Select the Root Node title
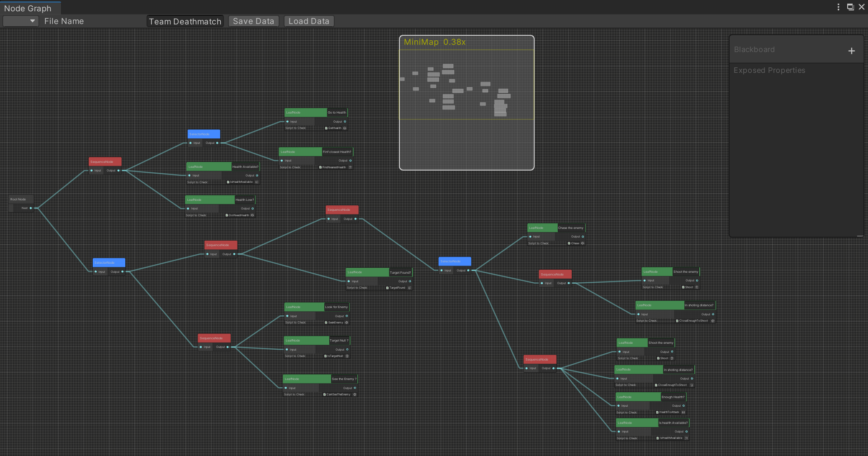The height and width of the screenshot is (456, 868). (18, 199)
